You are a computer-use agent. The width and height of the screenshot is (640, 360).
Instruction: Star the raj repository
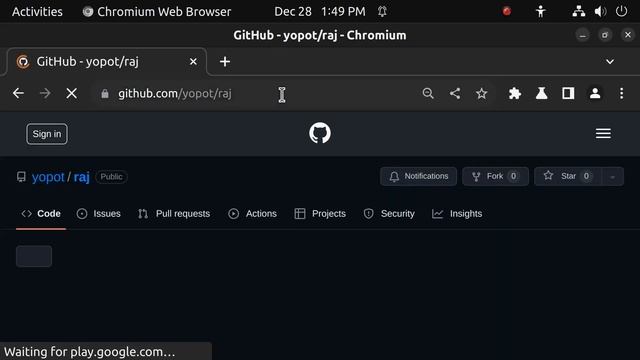(x=568, y=176)
